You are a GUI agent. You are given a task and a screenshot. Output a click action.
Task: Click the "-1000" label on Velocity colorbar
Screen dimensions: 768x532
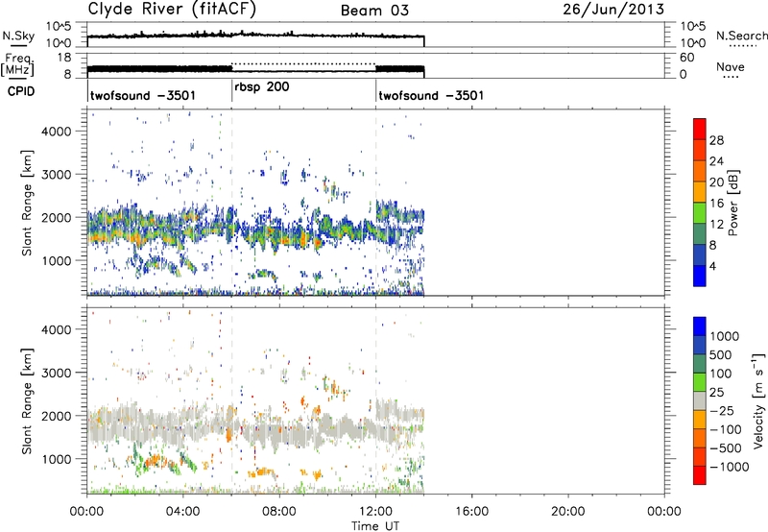(729, 467)
